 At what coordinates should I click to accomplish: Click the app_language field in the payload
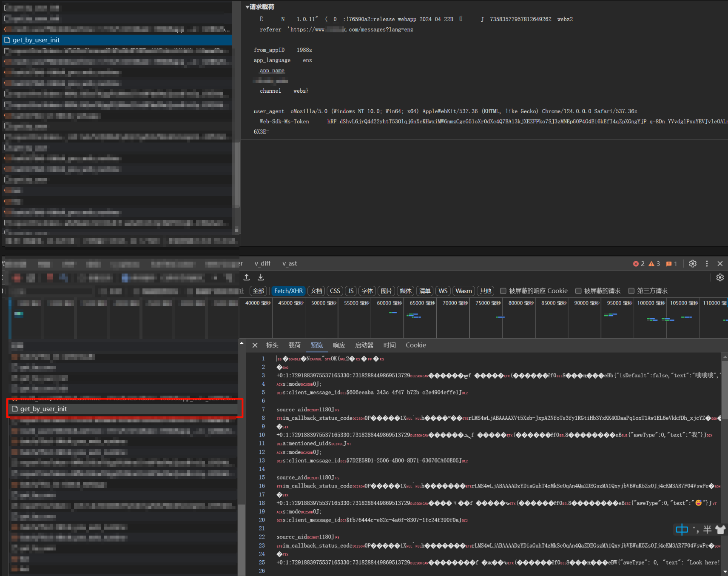(x=272, y=60)
